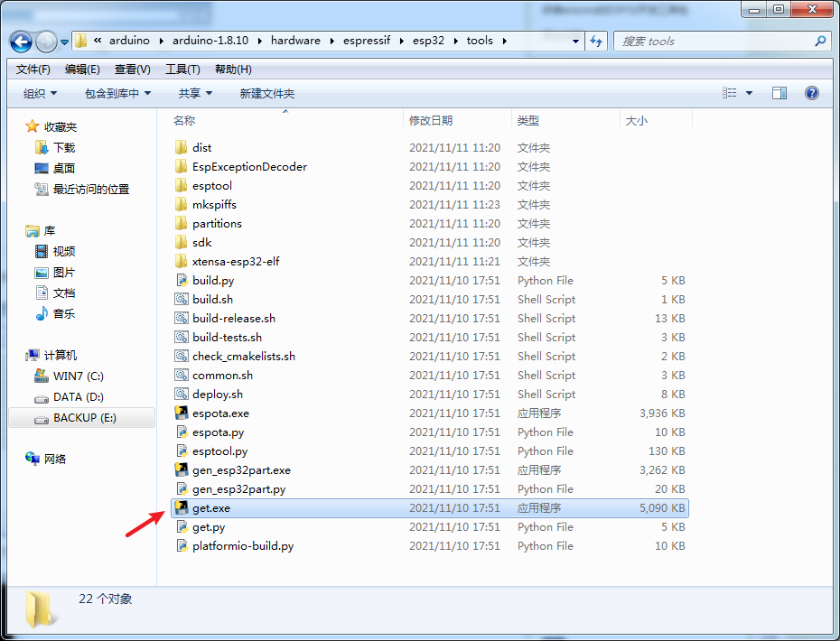Click the Back navigation arrow button
Viewport: 840px width, 641px height.
[x=21, y=42]
